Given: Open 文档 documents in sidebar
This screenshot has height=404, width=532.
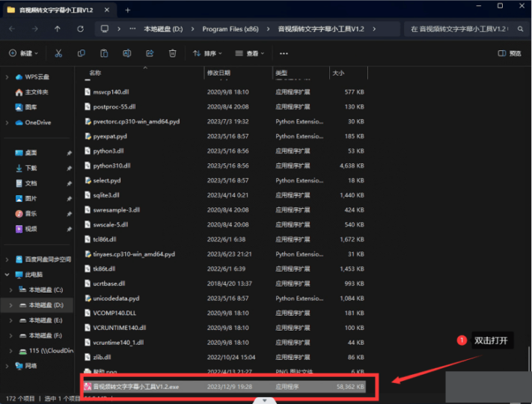Looking at the screenshot, I should [x=26, y=183].
